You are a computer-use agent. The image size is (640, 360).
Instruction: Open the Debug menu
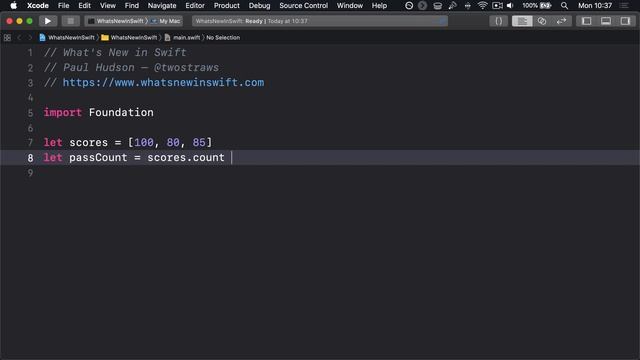pyautogui.click(x=259, y=5)
